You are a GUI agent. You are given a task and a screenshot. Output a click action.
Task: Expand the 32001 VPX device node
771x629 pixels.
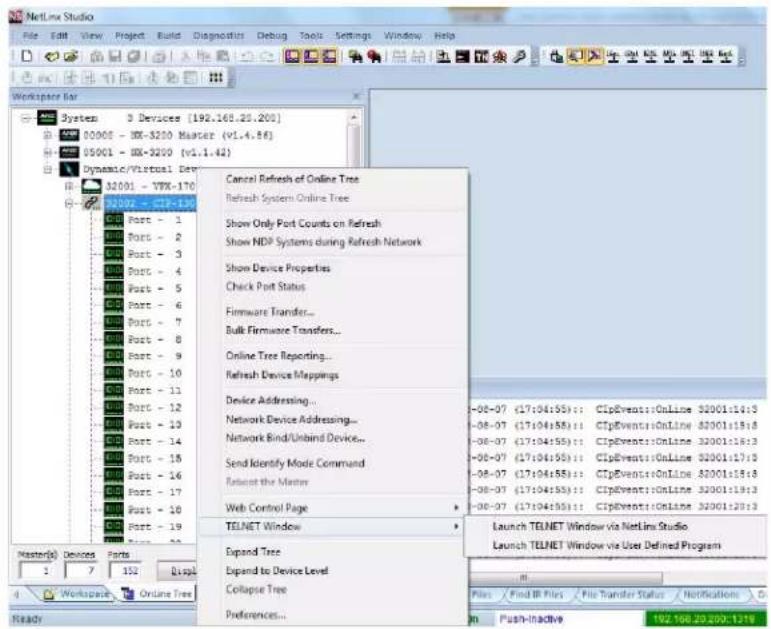70,186
